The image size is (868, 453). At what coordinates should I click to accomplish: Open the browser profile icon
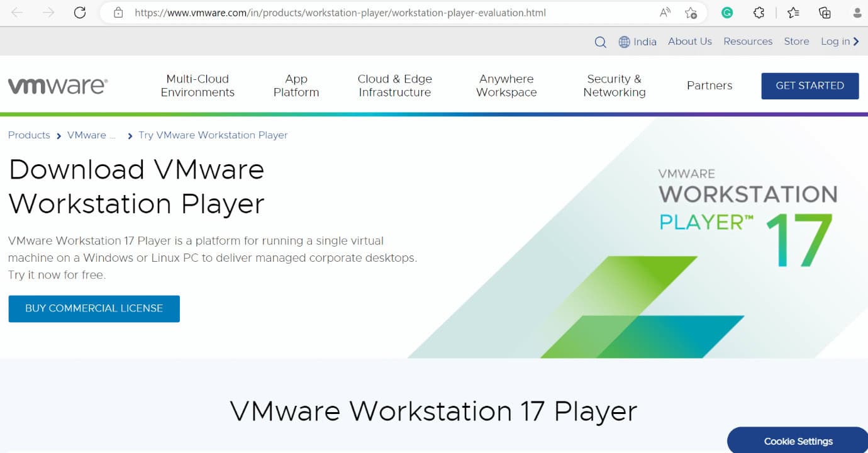click(858, 13)
